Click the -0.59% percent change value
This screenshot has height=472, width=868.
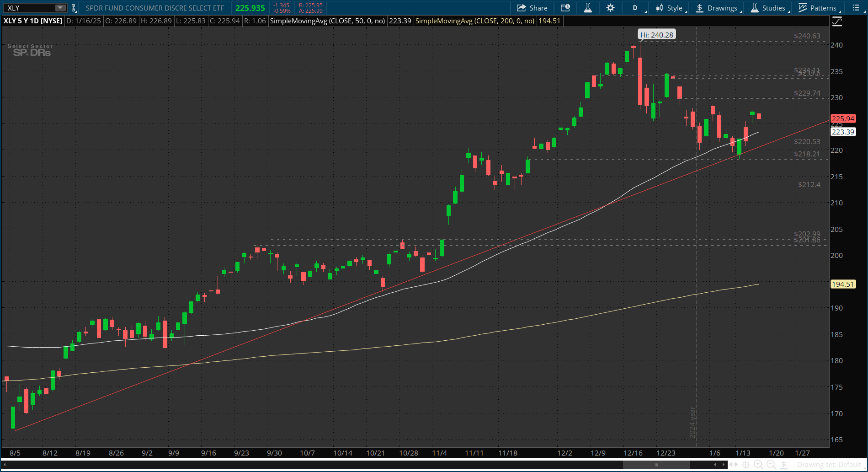pyautogui.click(x=282, y=11)
